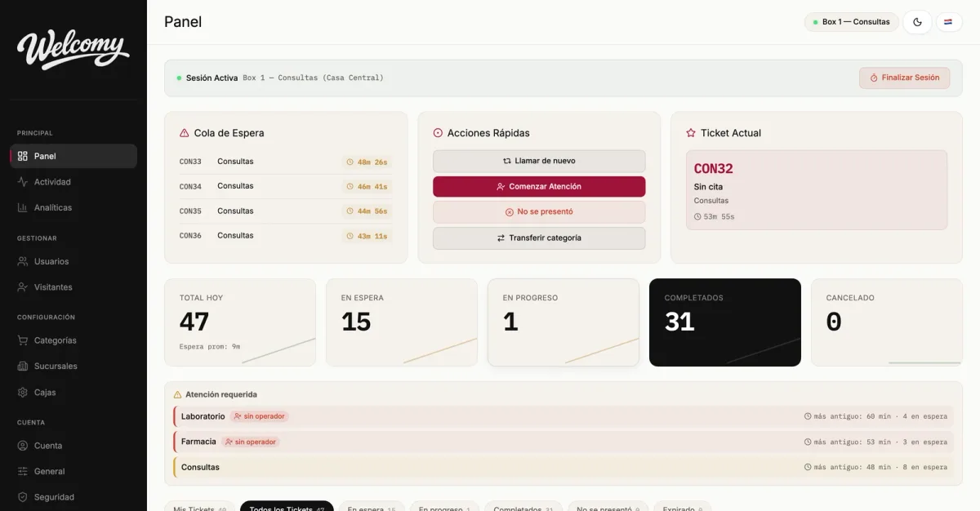
Task: Click the alert icon beside Atención requerida
Action: 177,394
